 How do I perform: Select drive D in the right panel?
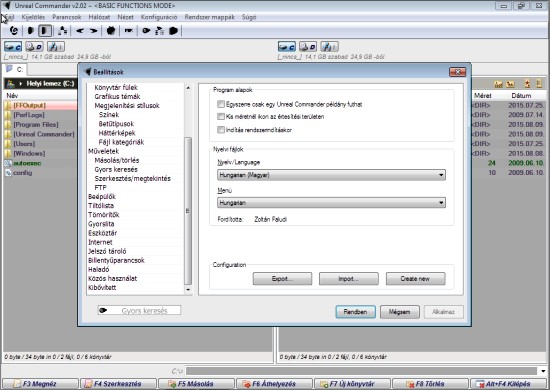click(x=308, y=47)
